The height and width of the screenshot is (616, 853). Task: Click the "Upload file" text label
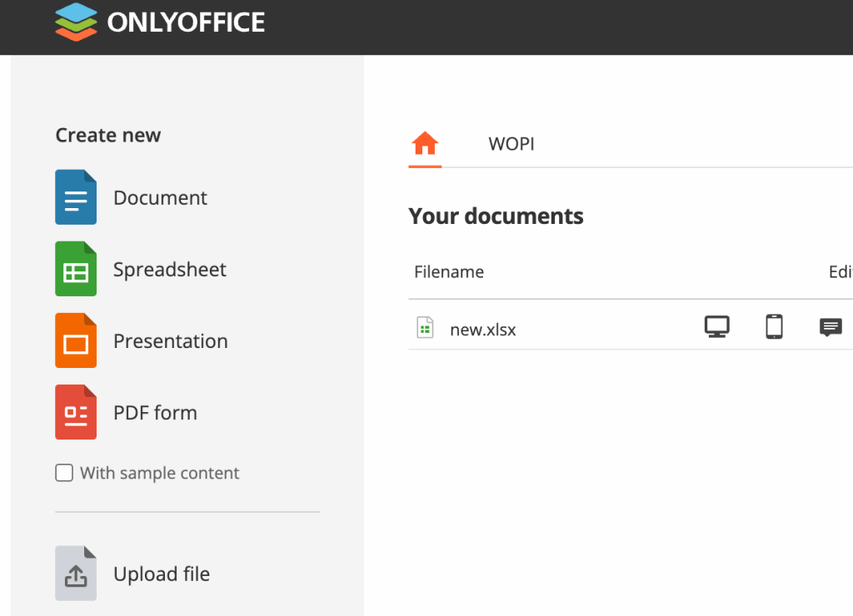tap(162, 574)
